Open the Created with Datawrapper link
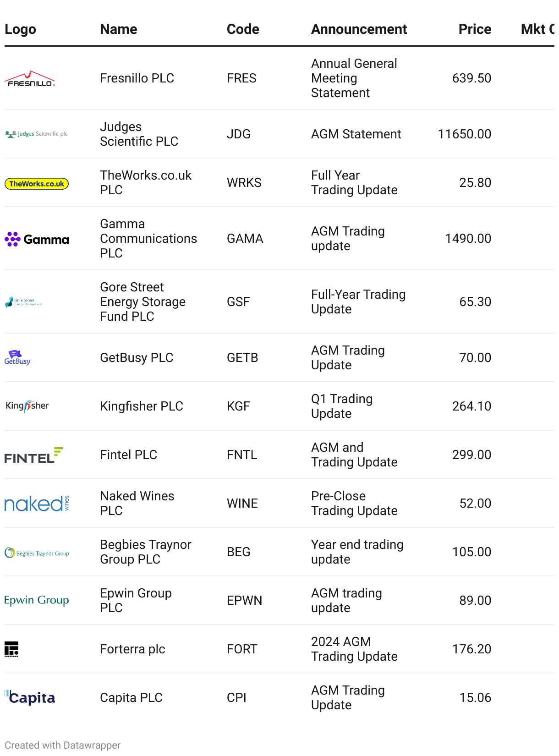The height and width of the screenshot is (756, 559). coord(63,745)
